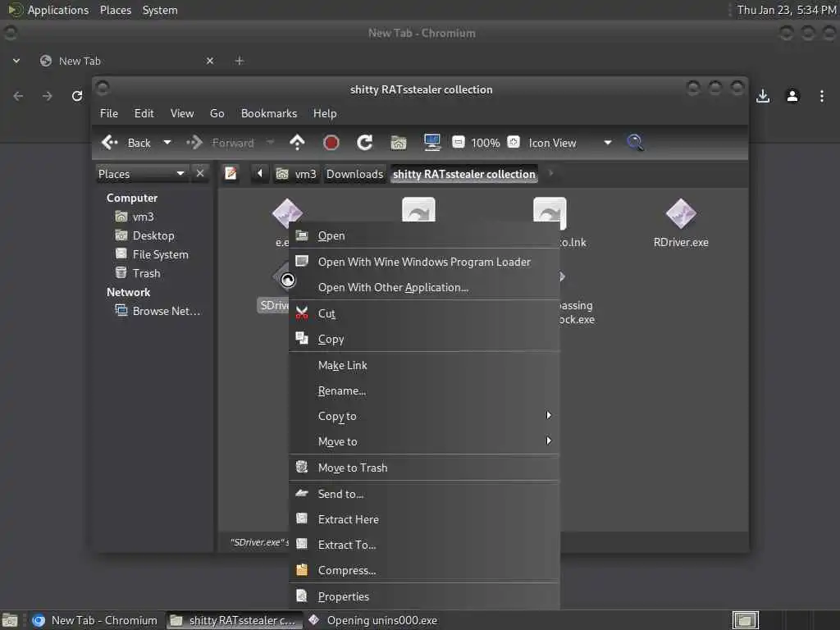Reload the current folder view
Image resolution: width=840 pixels, height=630 pixels.
coord(365,143)
